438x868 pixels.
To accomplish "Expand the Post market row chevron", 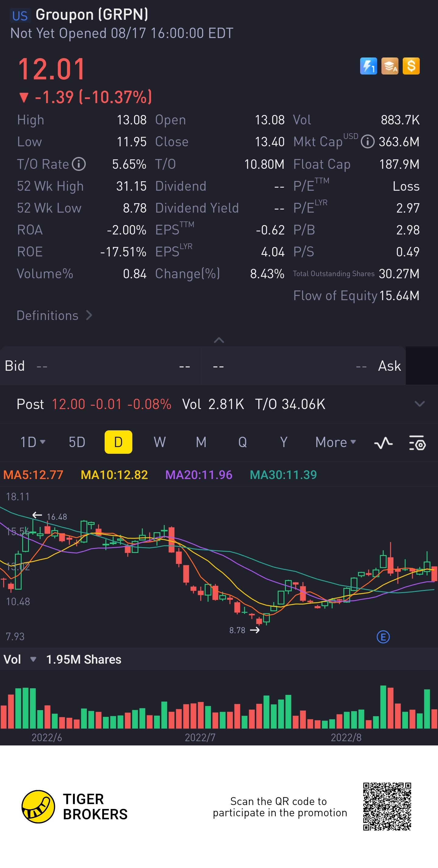I will pos(419,404).
